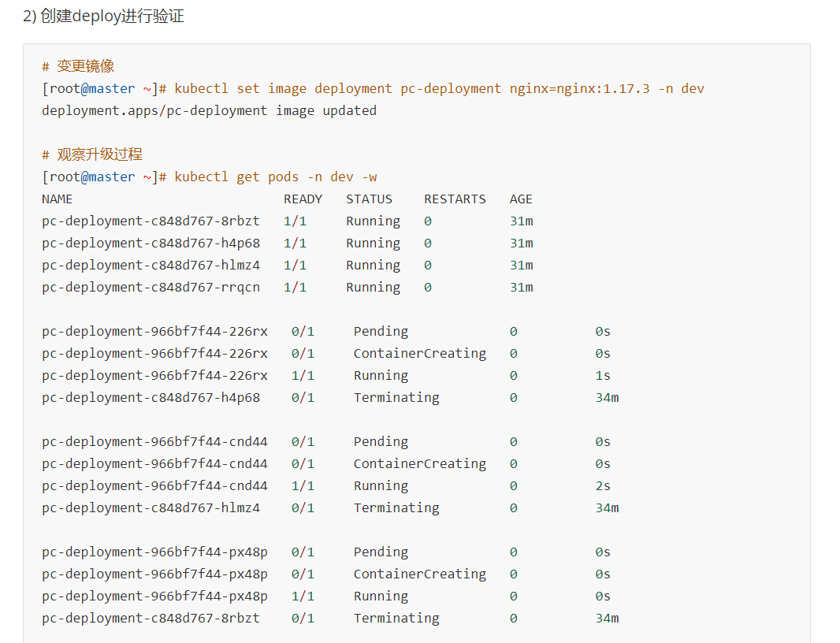
Task: Click pod name c848d767-8rbzt in Terminating row
Action: pos(151,619)
